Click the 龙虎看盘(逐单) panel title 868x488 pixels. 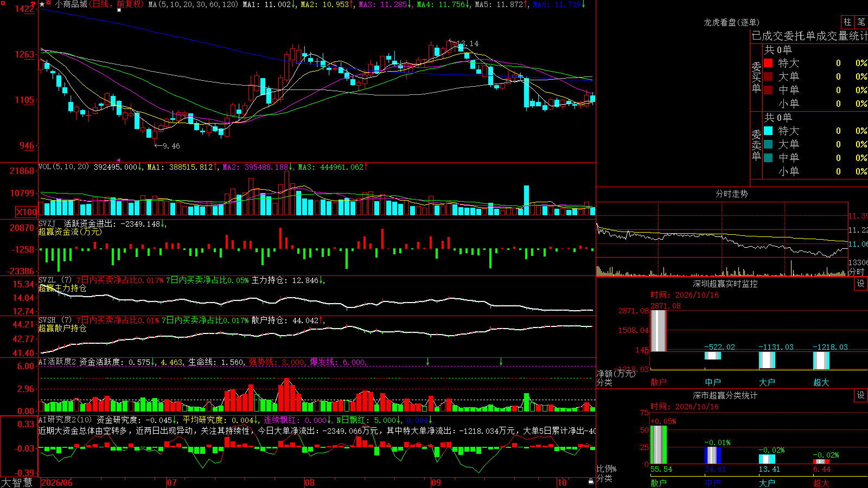[732, 22]
